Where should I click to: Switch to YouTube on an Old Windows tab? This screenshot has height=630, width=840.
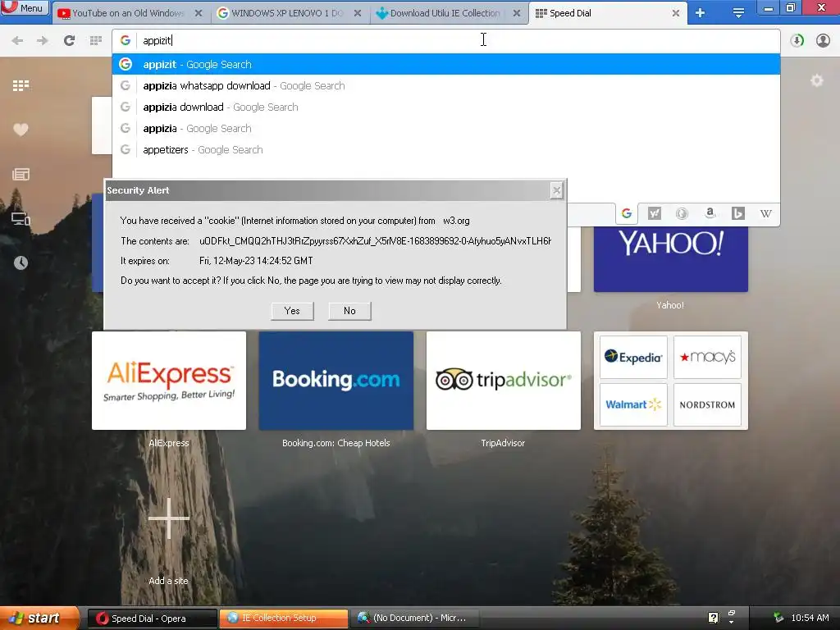(129, 13)
